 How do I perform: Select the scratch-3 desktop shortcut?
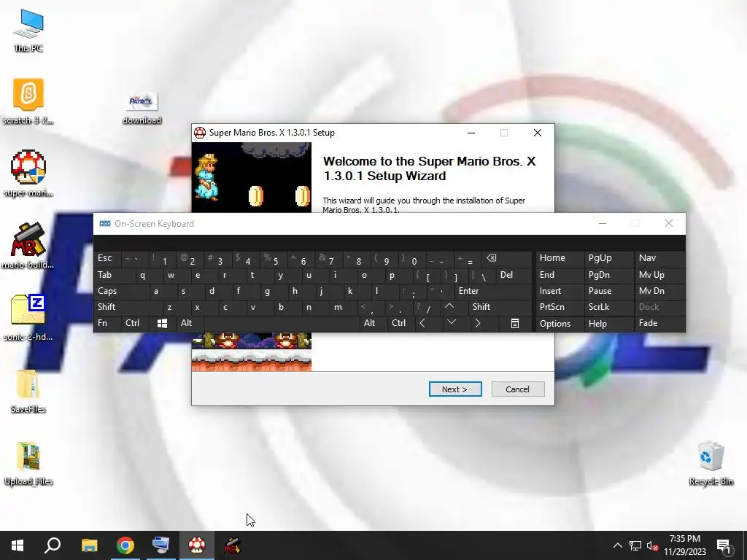pos(28,101)
